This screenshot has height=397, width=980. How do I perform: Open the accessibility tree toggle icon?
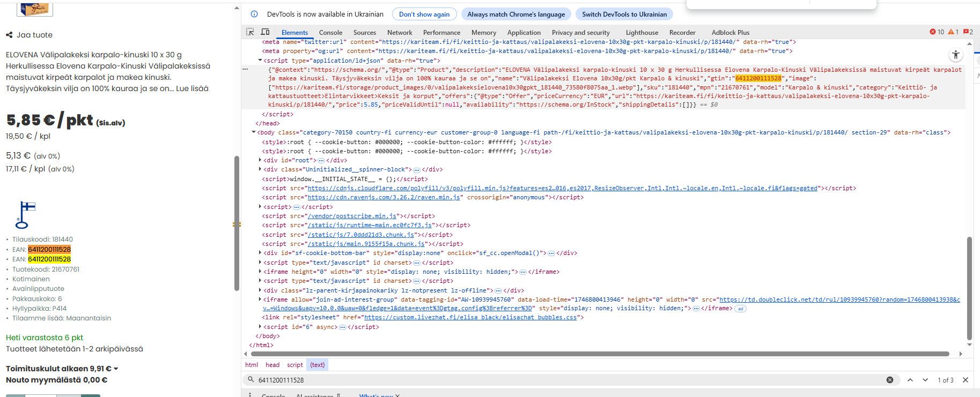(x=955, y=55)
